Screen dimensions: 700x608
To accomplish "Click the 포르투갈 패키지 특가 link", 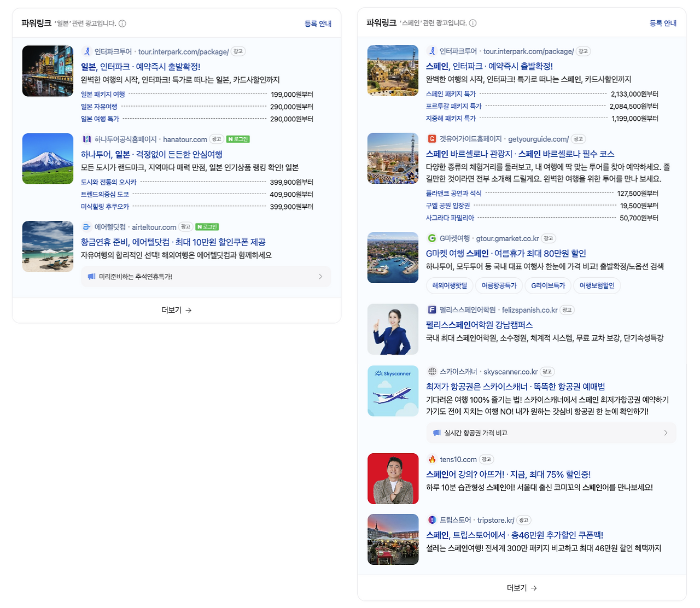I will (x=454, y=106).
